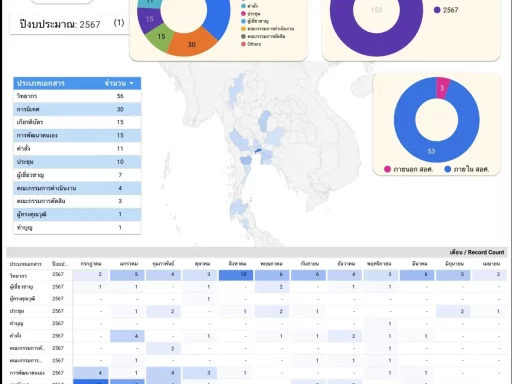The width and height of the screenshot is (512, 384).
Task: Toggle the ภายใน สอศ. blue legend dot
Action: tap(448, 169)
